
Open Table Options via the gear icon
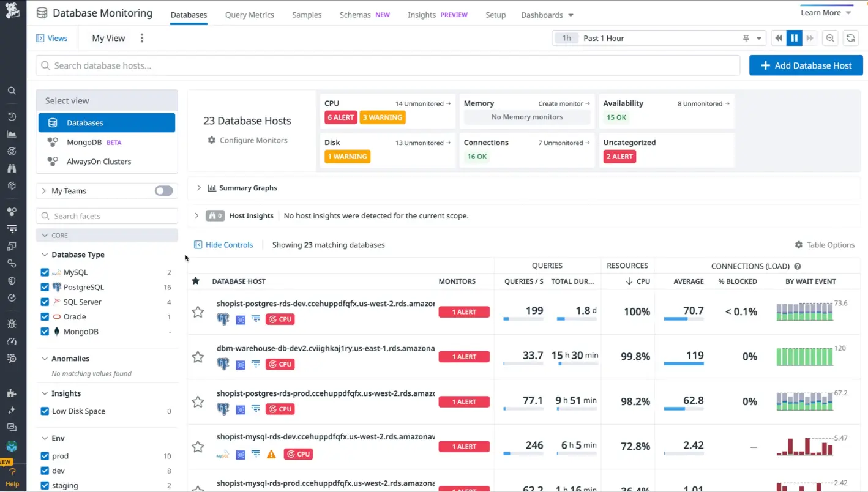[799, 244]
